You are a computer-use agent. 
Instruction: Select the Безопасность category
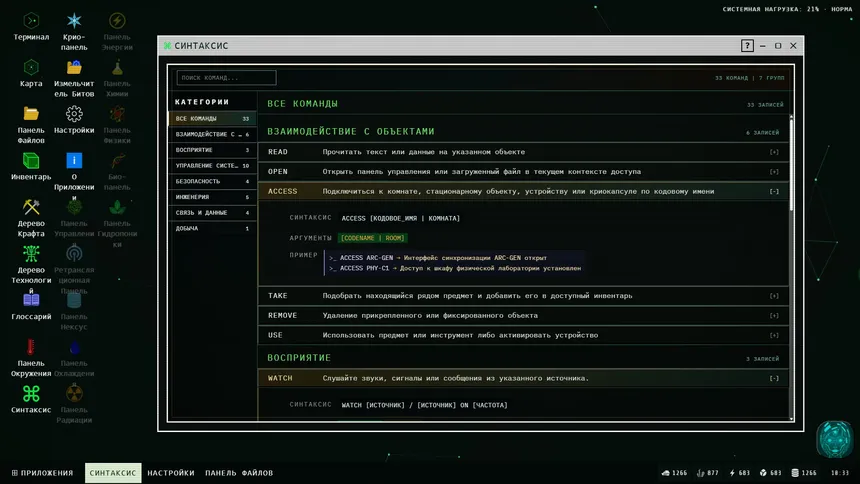[212, 181]
